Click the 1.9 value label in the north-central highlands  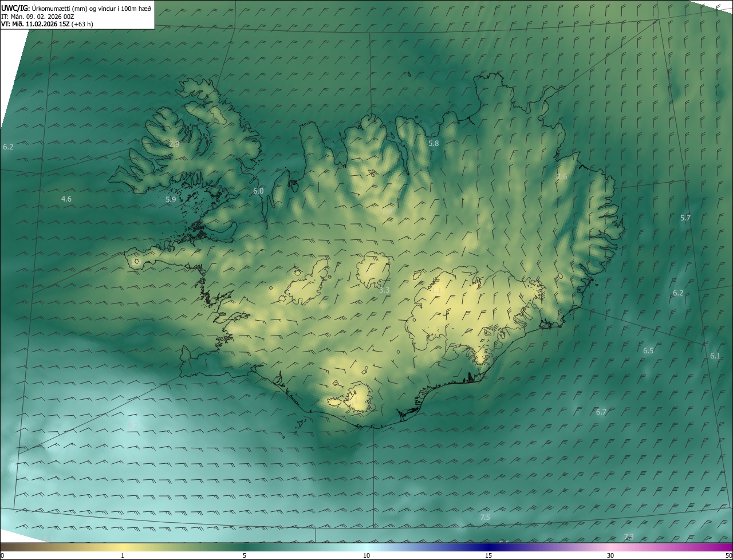pos(387,212)
